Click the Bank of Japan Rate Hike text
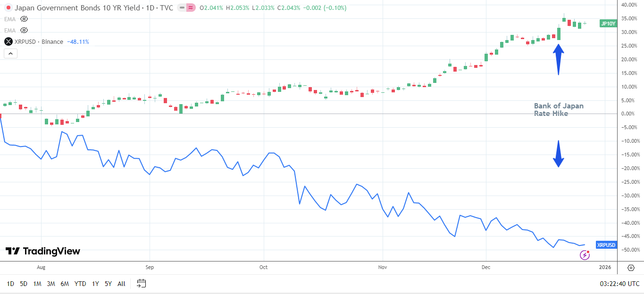The width and height of the screenshot is (644, 294). [x=559, y=109]
